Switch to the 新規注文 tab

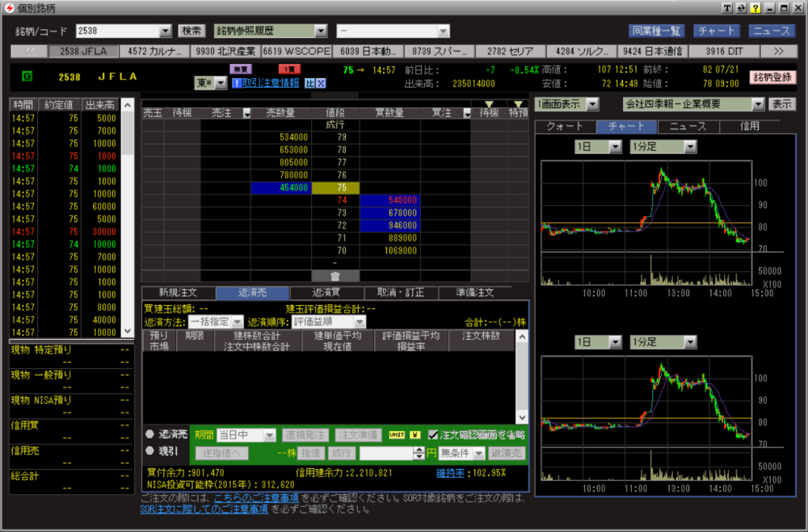point(178,292)
